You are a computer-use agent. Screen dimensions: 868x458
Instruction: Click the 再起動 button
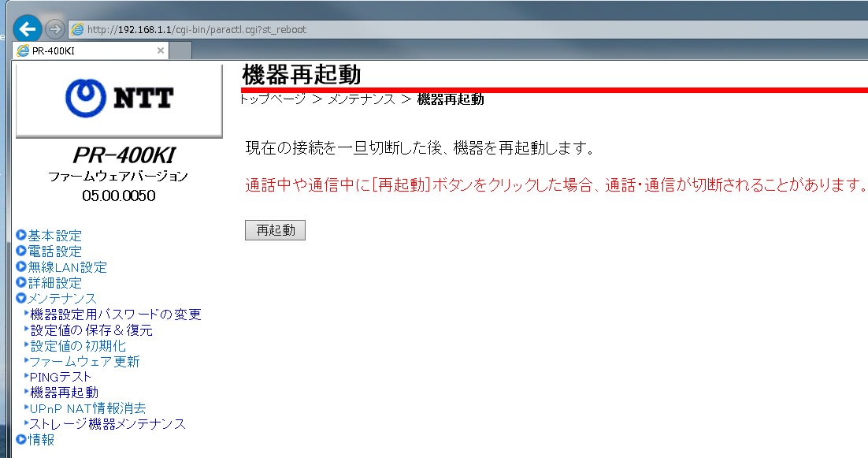(x=275, y=230)
